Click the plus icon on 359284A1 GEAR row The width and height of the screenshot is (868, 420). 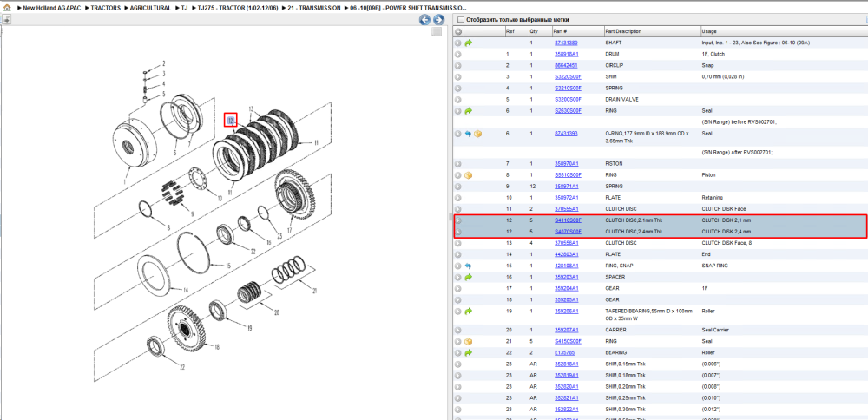[458, 288]
